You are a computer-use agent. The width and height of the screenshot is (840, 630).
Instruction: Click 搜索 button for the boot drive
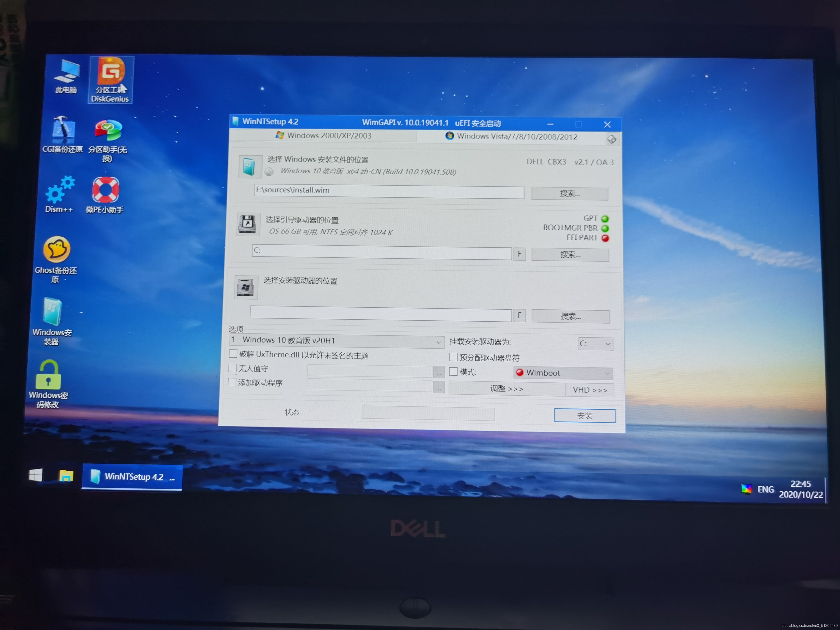click(x=570, y=255)
